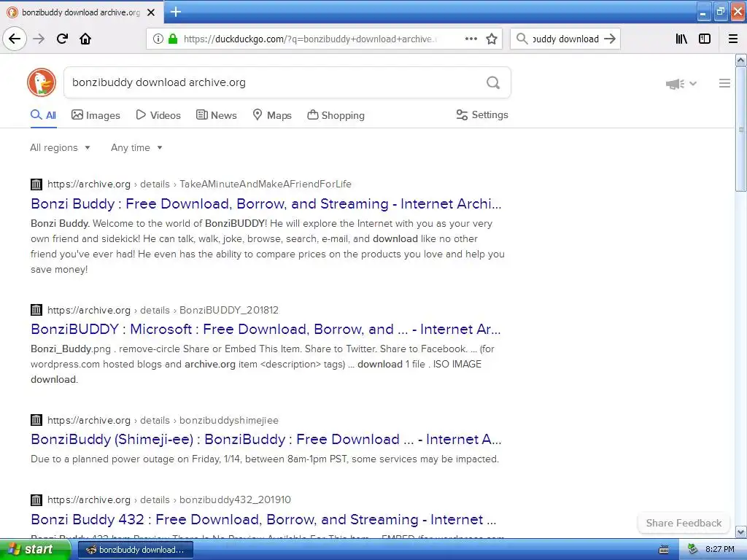Viewport: 747px width, 560px height.
Task: Open Bonzi Buddy Free Download result link
Action: (x=266, y=204)
